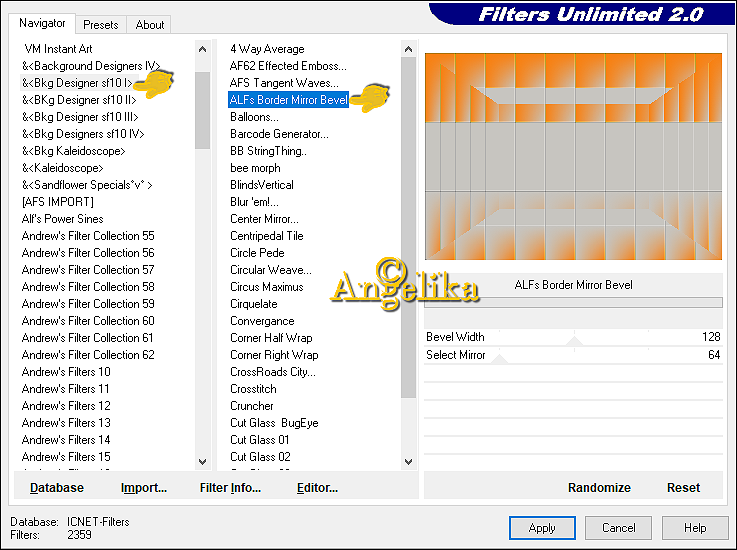
Task: Select the VM Instant Art category
Action: tap(58, 49)
